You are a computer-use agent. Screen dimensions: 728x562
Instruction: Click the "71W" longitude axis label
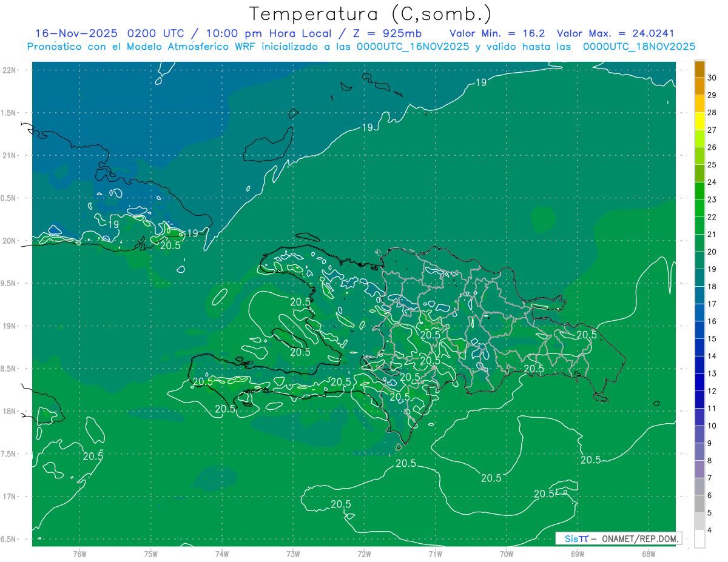[x=435, y=554]
